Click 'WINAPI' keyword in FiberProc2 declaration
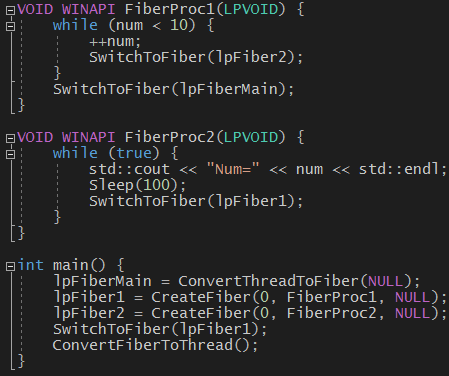Image resolution: width=449 pixels, height=376 pixels. 88,137
